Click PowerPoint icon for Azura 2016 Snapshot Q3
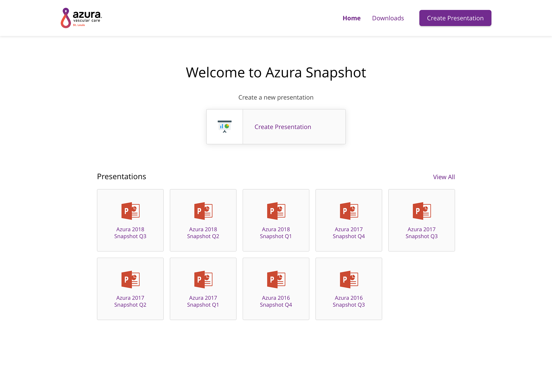The height and width of the screenshot is (392, 552). [x=349, y=279]
